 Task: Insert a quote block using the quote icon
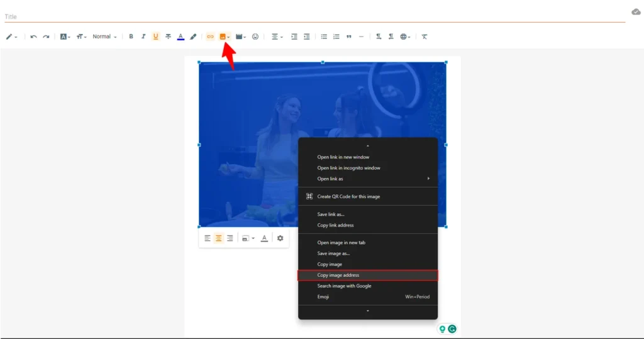(348, 36)
